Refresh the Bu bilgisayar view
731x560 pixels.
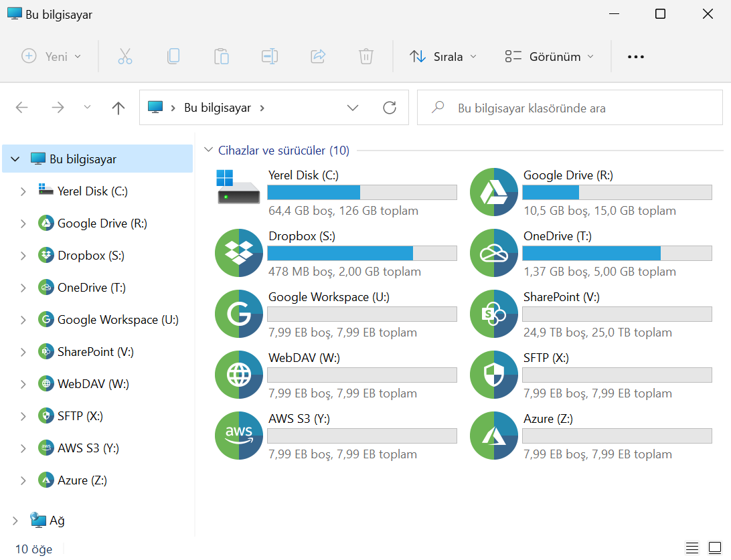click(390, 108)
